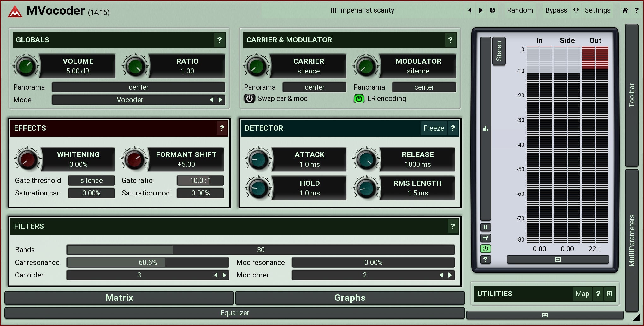Load the previous preset with left arrow

click(470, 10)
